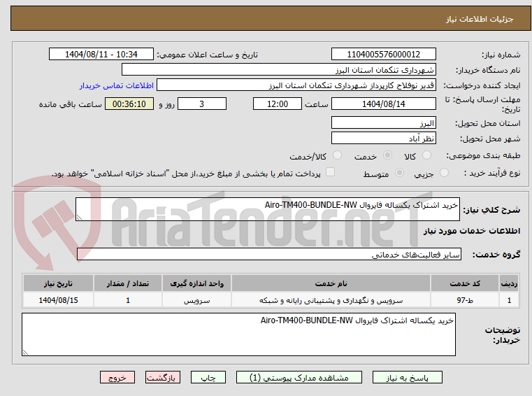
Task: Click the deadline date field 1404/08/14
Action: 383,104
